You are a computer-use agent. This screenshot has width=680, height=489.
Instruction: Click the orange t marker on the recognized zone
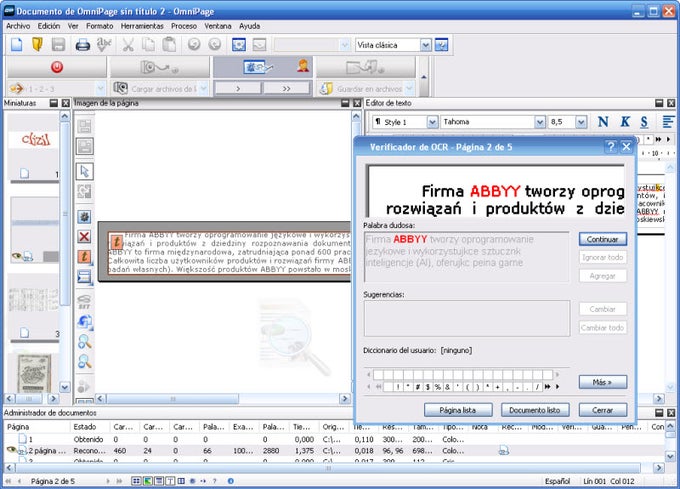point(116,241)
